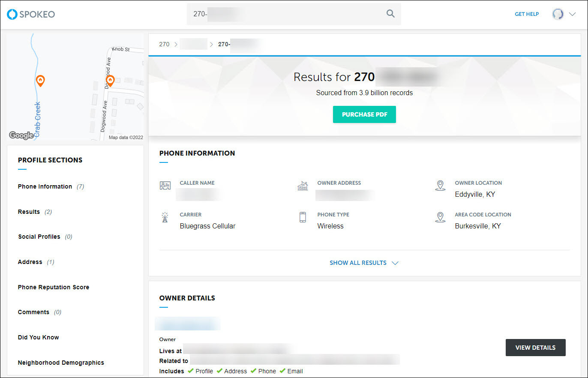Open the user account avatar icon
This screenshot has height=378, width=588.
coord(558,14)
